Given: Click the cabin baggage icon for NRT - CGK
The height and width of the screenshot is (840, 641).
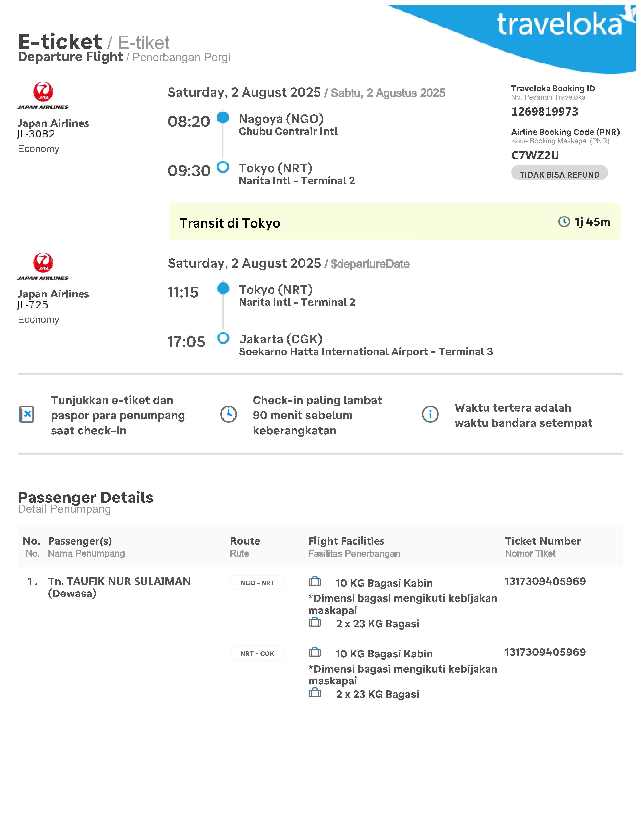Looking at the screenshot, I should [315, 652].
